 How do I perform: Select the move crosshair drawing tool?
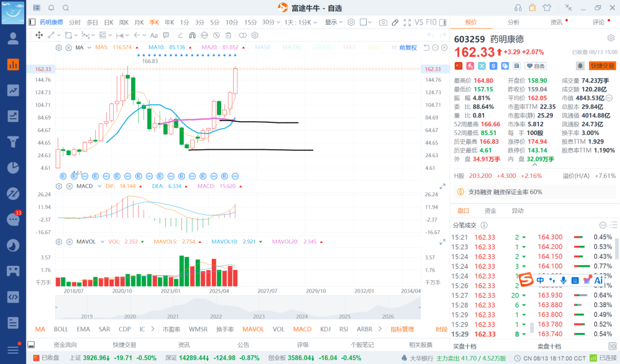[39, 35]
